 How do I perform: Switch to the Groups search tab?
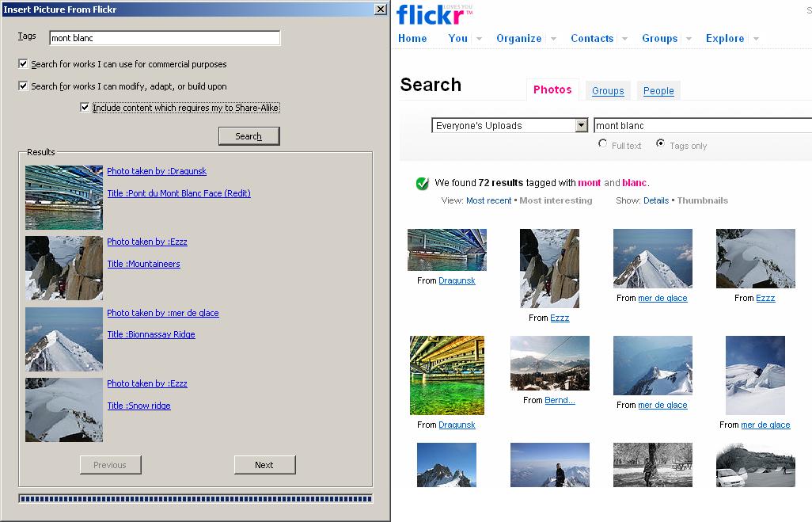click(608, 91)
